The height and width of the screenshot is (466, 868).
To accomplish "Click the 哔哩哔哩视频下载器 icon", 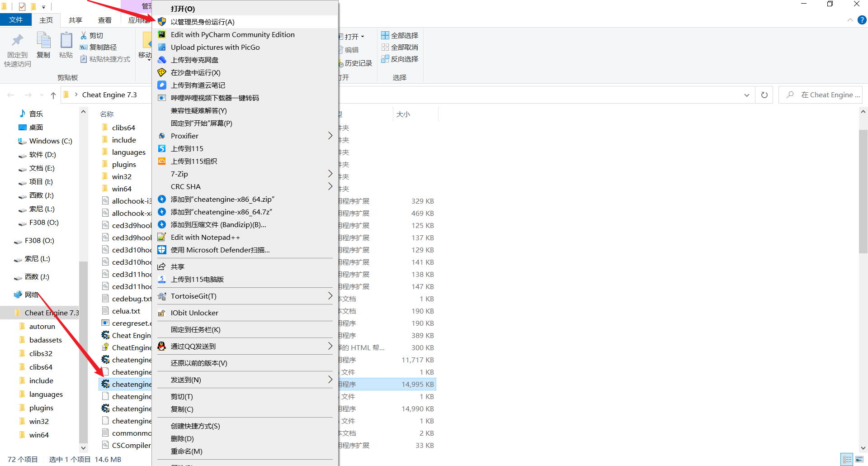I will 162,98.
